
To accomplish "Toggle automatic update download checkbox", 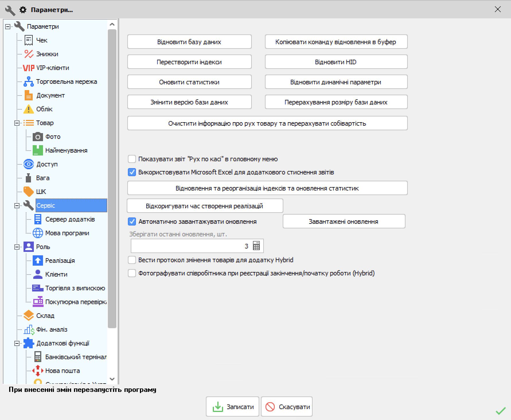I will (x=132, y=221).
